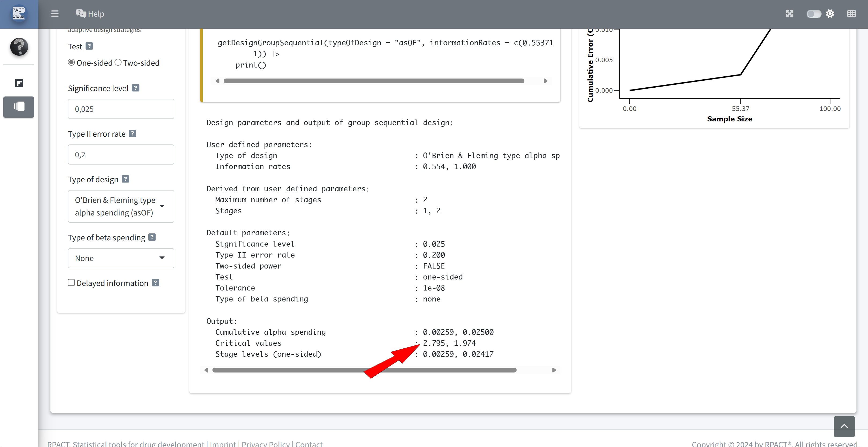This screenshot has width=868, height=447.
Task: Expand the Type of beta spending dropdown
Action: pos(121,258)
